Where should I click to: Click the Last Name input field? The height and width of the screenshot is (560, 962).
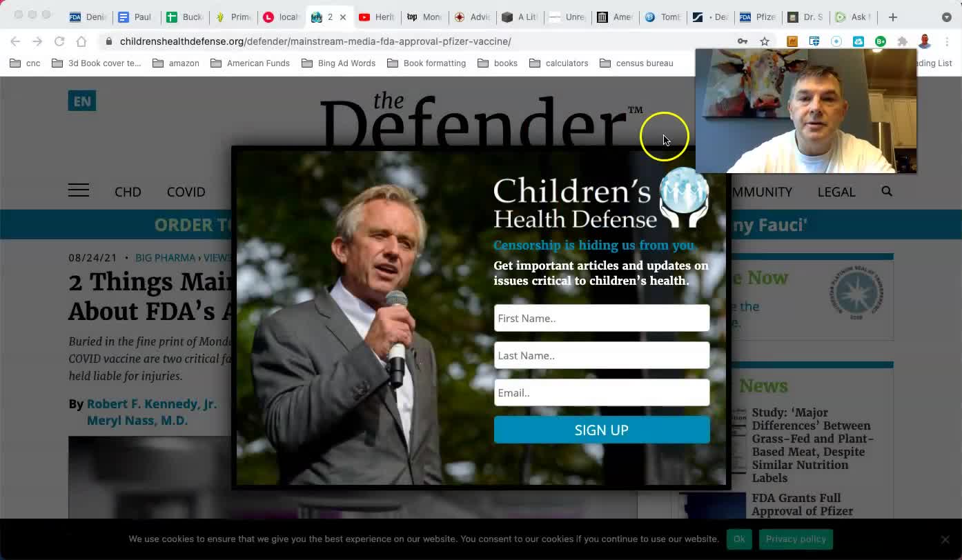602,355
